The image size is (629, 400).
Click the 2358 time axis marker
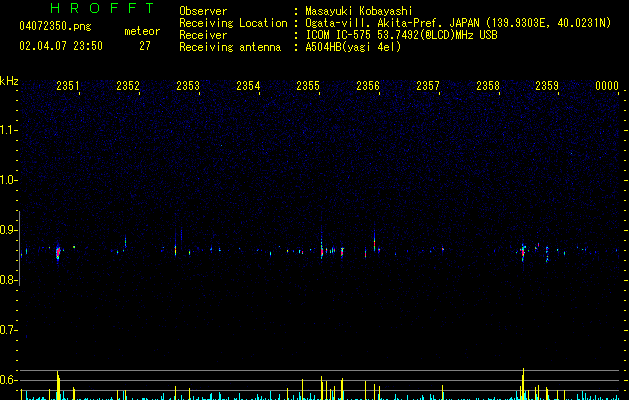[488, 85]
